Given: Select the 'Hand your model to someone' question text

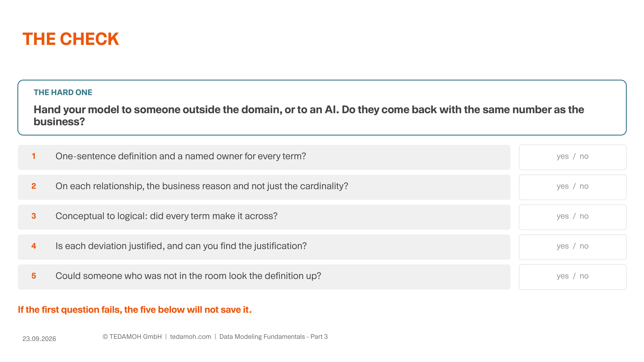Looking at the screenshot, I should [309, 116].
